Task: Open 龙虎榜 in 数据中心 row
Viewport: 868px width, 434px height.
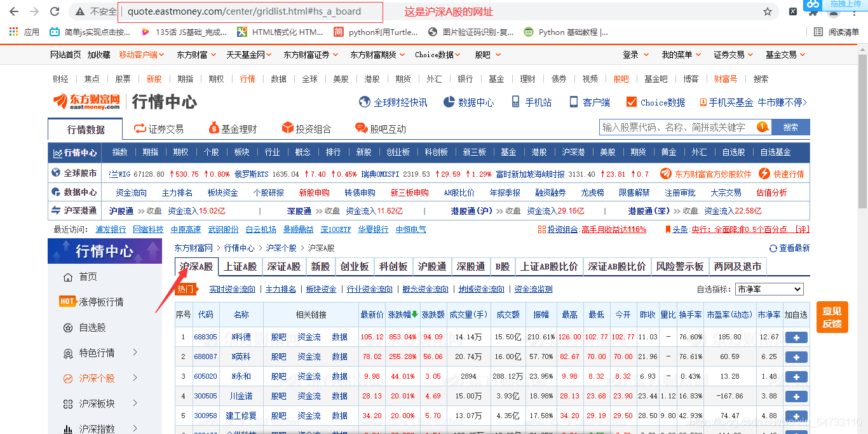Action: 592,193
